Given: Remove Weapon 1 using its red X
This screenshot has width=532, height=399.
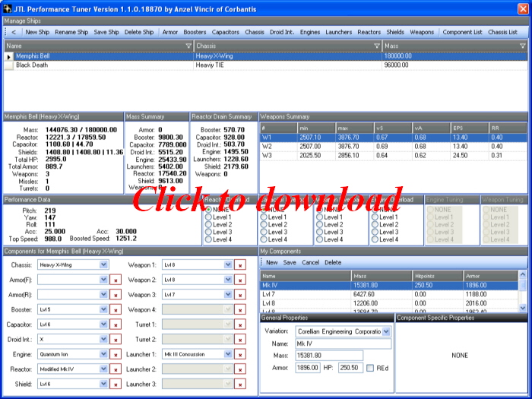Looking at the screenshot, I should point(240,265).
